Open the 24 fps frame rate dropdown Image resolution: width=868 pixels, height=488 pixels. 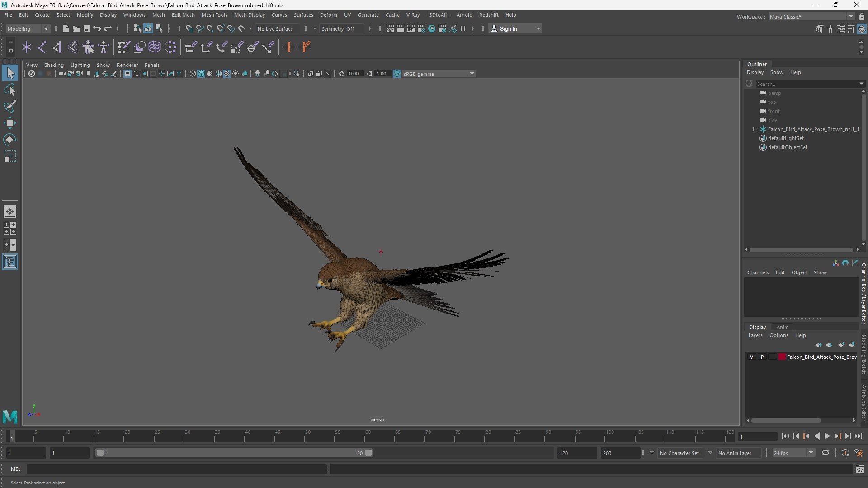[x=793, y=453]
